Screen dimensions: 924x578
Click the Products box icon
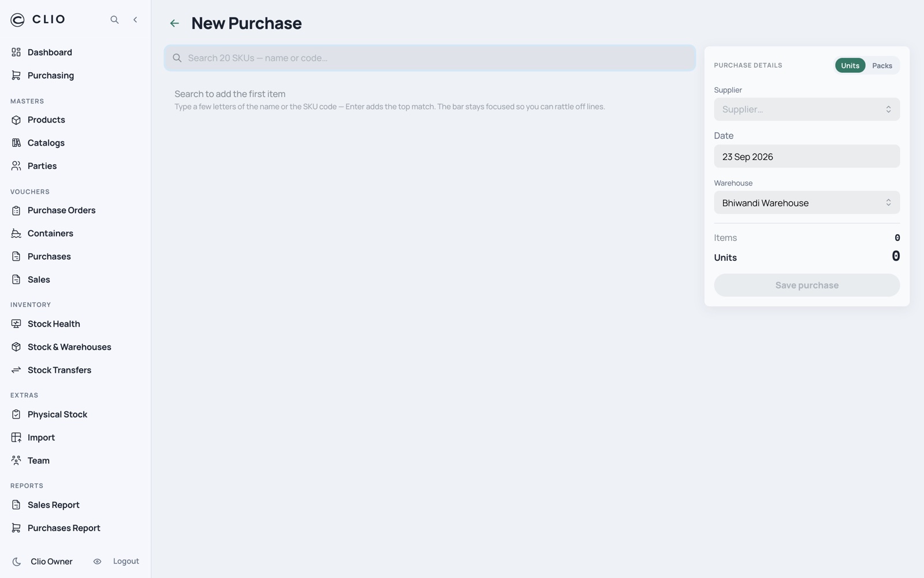pyautogui.click(x=16, y=120)
